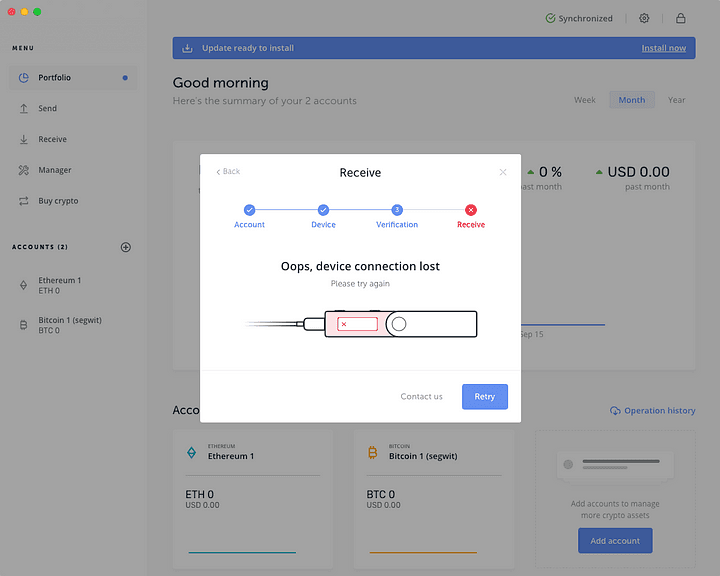Click the Manager tools icon
The height and width of the screenshot is (576, 720).
[x=23, y=170]
